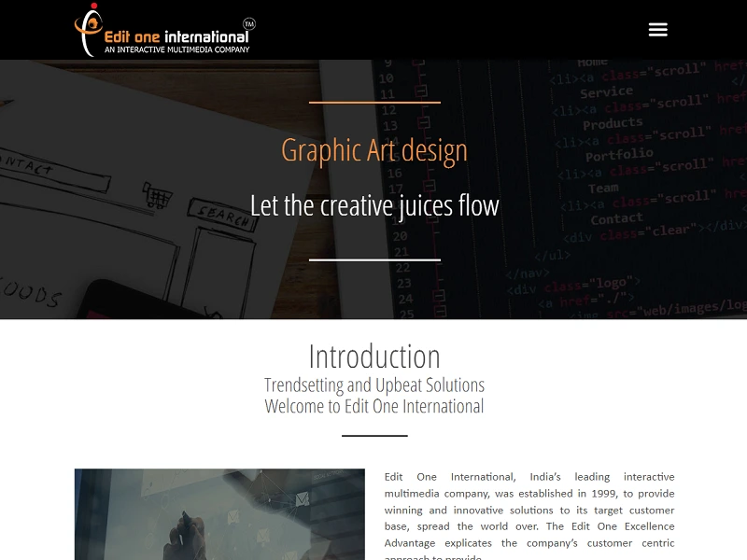Image resolution: width=747 pixels, height=560 pixels.
Task: Click 'Contact' in the hero code background
Action: 616,218
